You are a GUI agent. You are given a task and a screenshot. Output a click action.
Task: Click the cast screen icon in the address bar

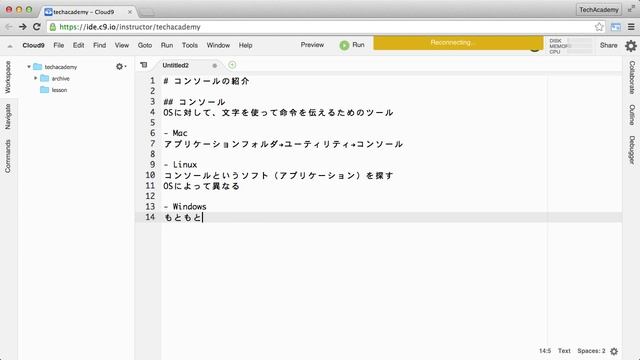pyautogui.click(x=616, y=27)
